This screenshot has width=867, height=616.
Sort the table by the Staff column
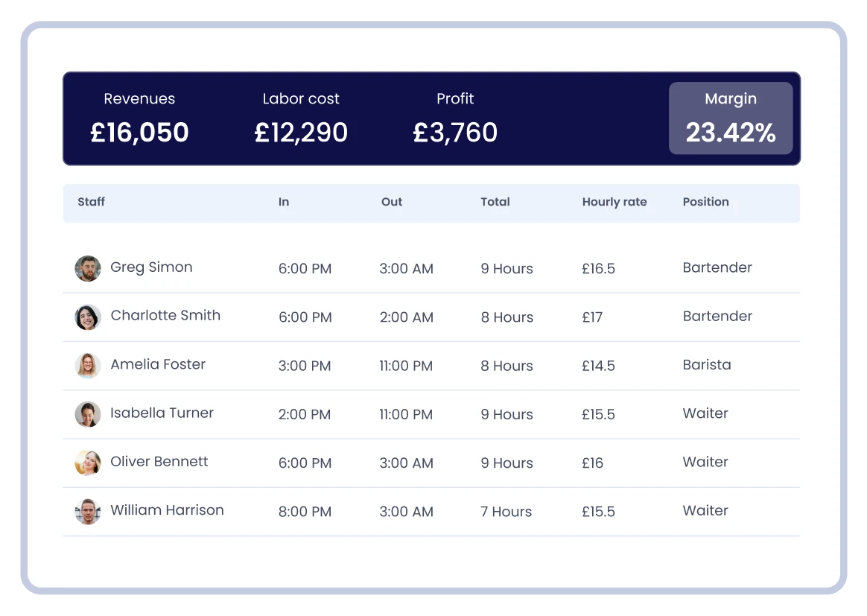click(91, 202)
